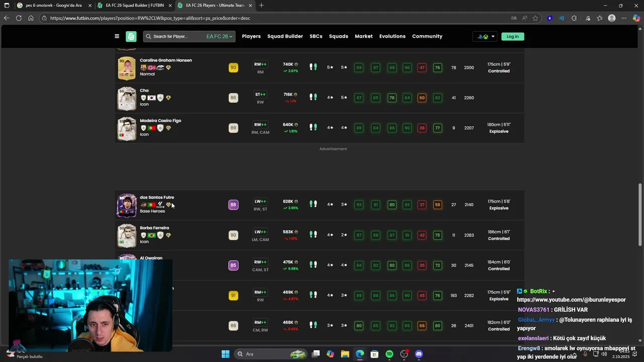Screen dimensions: 644x362
Task: Go back in browser history
Action: click(x=7, y=18)
